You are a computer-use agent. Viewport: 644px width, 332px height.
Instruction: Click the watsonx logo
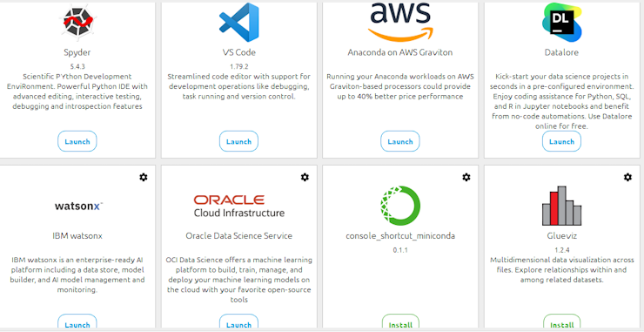[78, 206]
